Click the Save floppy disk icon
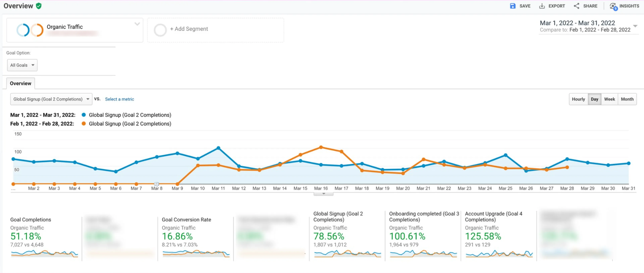This screenshot has width=644, height=273. click(513, 6)
